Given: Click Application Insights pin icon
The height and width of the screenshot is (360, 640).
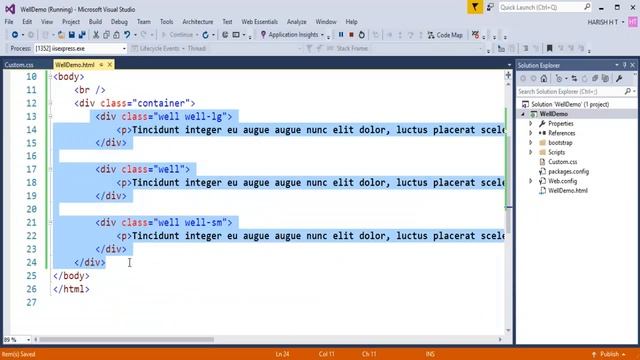Looking at the screenshot, I should click(263, 35).
